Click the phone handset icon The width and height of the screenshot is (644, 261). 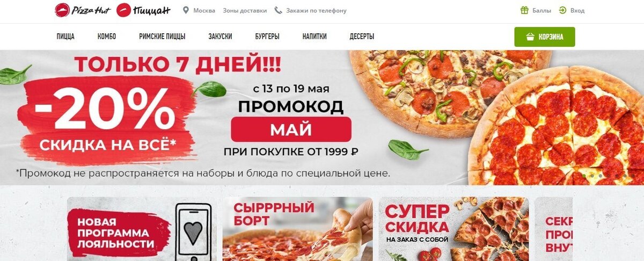278,10
